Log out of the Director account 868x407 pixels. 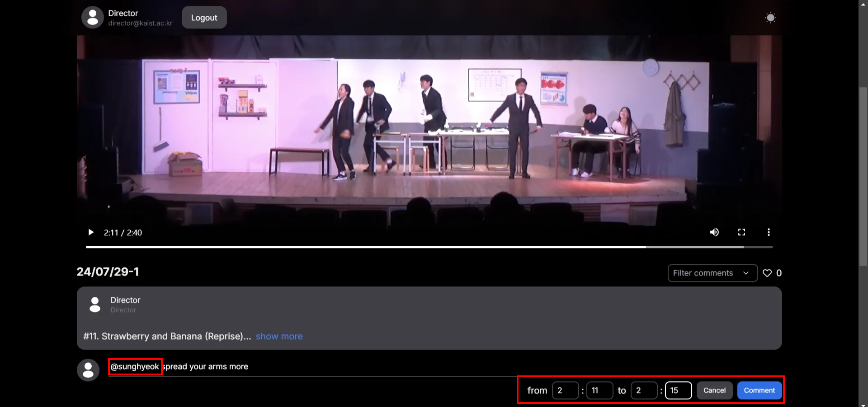pyautogui.click(x=204, y=17)
